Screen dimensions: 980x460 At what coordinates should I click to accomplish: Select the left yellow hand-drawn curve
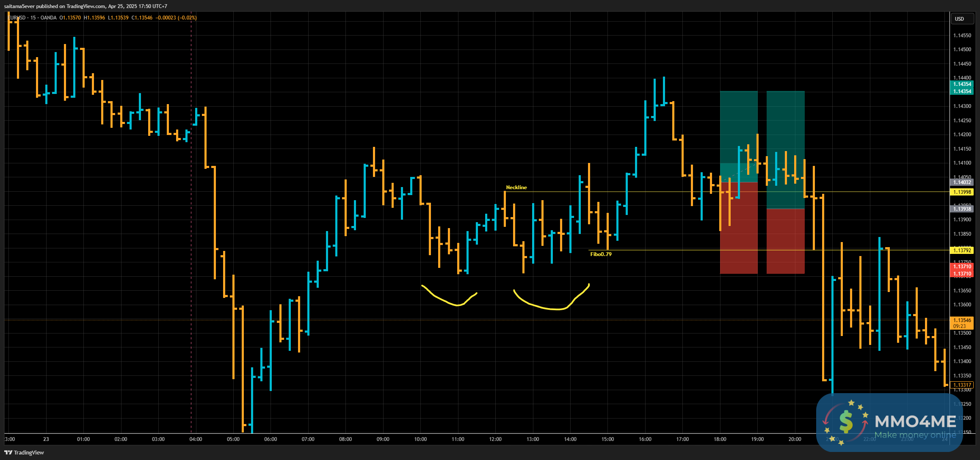coord(457,305)
